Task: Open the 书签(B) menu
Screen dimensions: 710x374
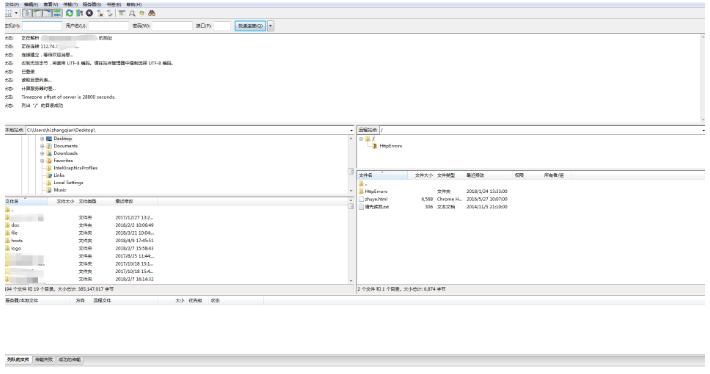Action: click(x=114, y=5)
